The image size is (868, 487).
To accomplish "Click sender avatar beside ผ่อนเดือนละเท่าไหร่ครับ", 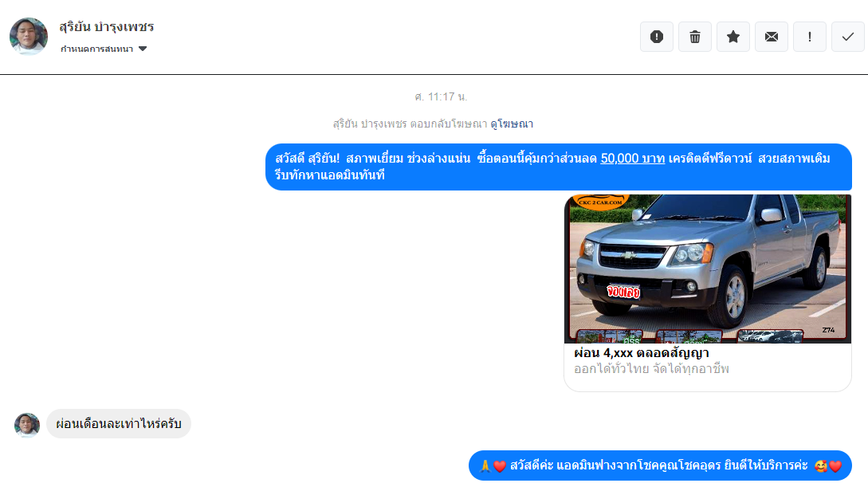I will (27, 425).
